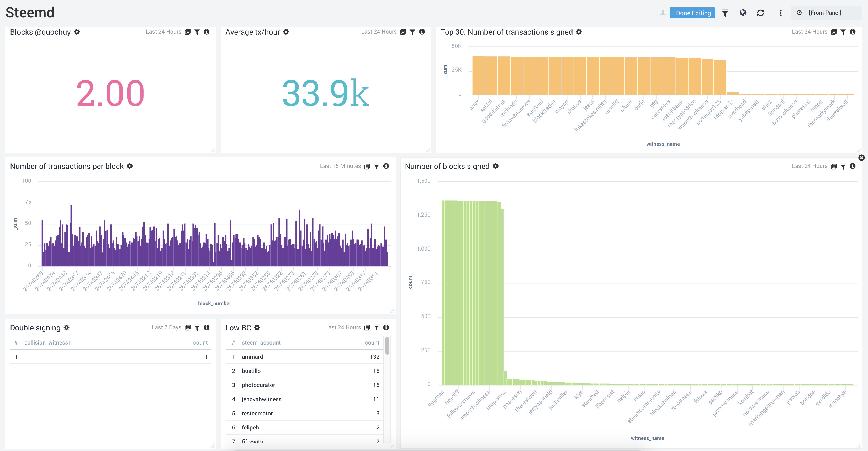The height and width of the screenshot is (451, 868).
Task: Click the Done Editing button
Action: (692, 13)
